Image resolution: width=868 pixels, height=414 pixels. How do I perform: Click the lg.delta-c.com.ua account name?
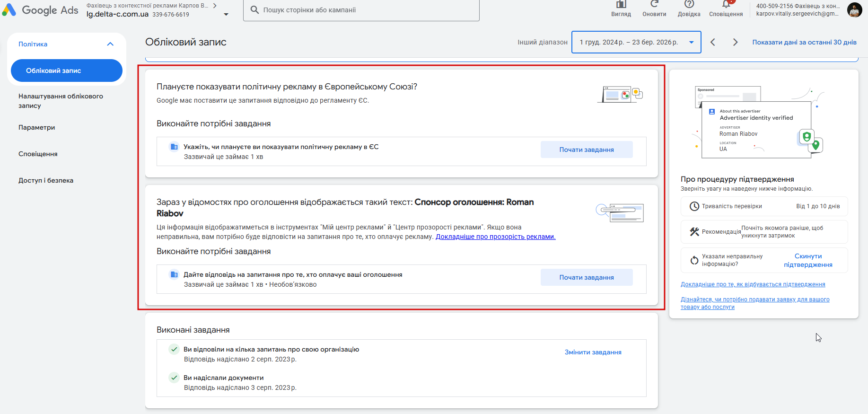117,14
